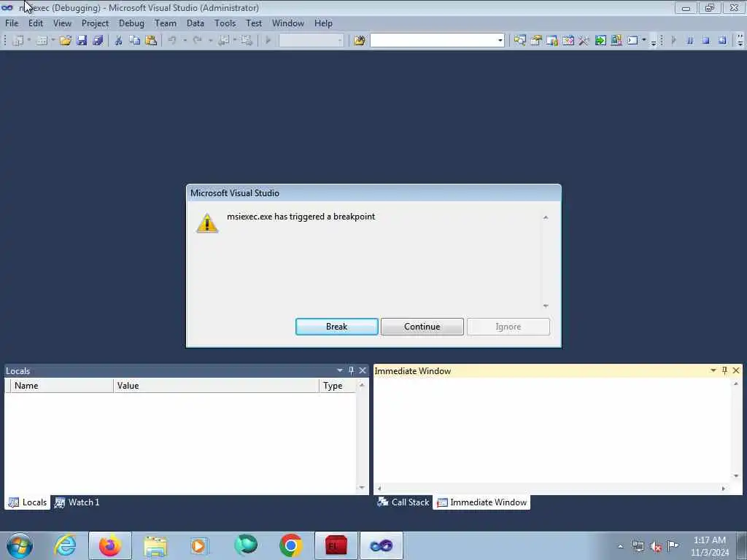Click the Navigate Backward toolbar icon
The height and width of the screenshot is (560, 747).
pyautogui.click(x=223, y=41)
